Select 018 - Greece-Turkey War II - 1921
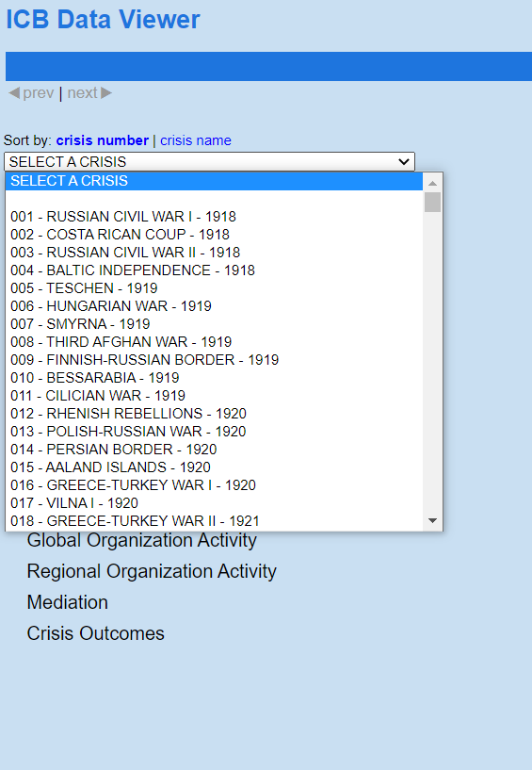The width and height of the screenshot is (532, 770). (214, 521)
